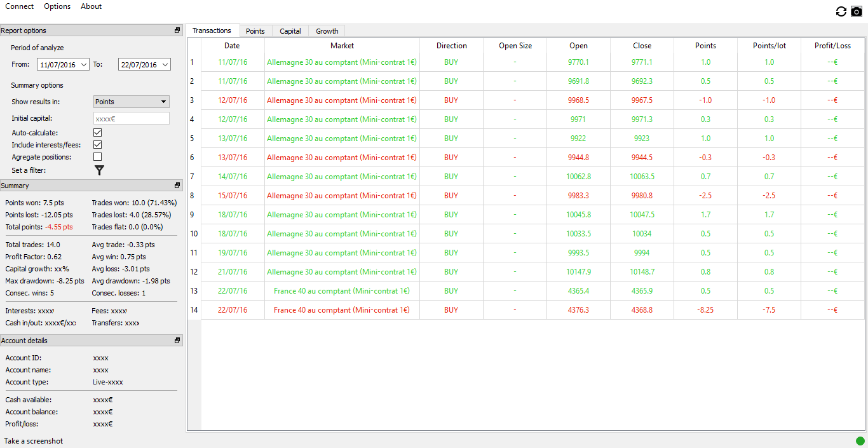Click Trades won 10.0 (71.43%) text
Screen dimensions: 868x448
click(134, 203)
